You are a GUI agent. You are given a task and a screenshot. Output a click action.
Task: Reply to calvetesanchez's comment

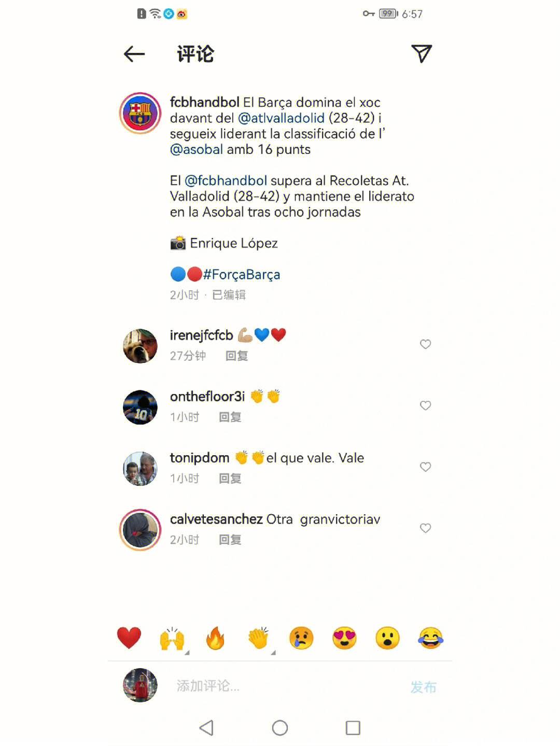[230, 540]
